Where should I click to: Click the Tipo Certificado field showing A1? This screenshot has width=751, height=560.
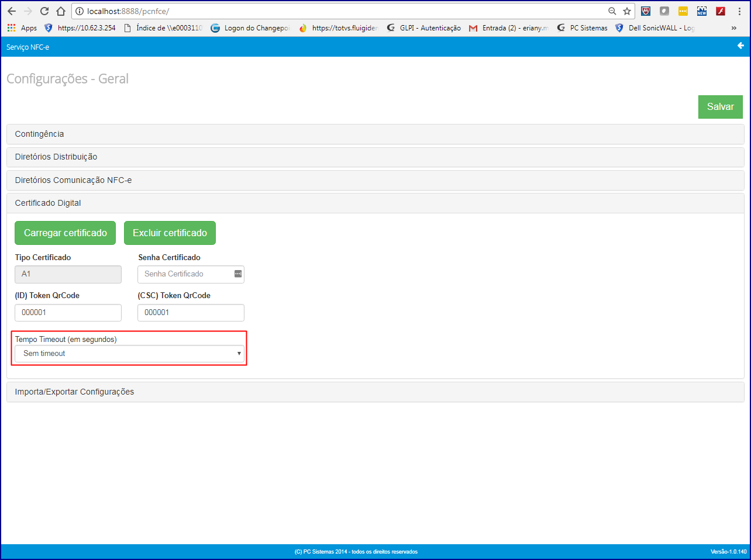click(x=68, y=274)
